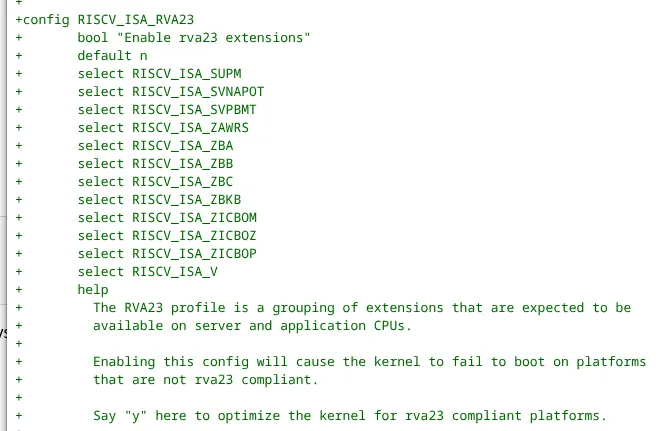
Task: Click on select RISCV_ISA_ZICBOP
Action: click(x=167, y=253)
